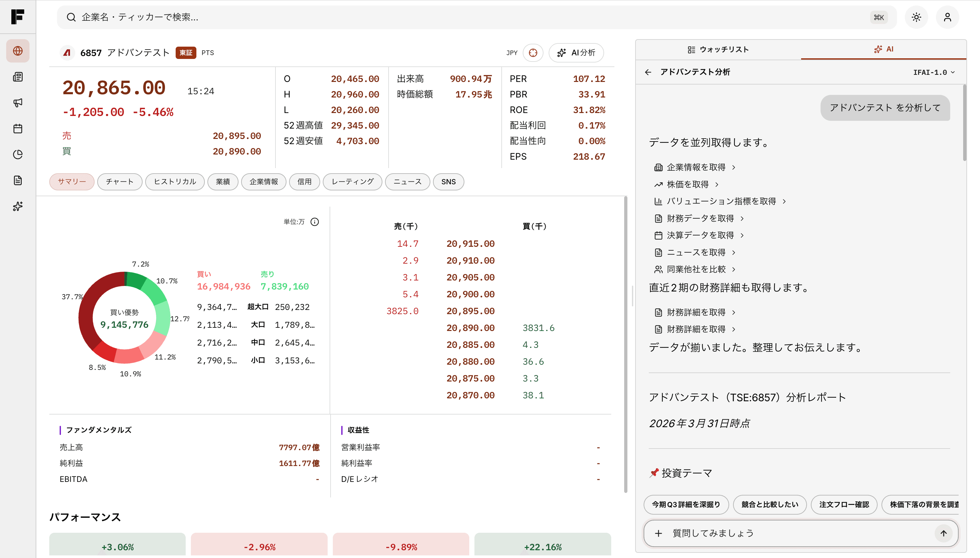Expand the 株価を取得 step
The image size is (980, 558).
[x=686, y=184]
